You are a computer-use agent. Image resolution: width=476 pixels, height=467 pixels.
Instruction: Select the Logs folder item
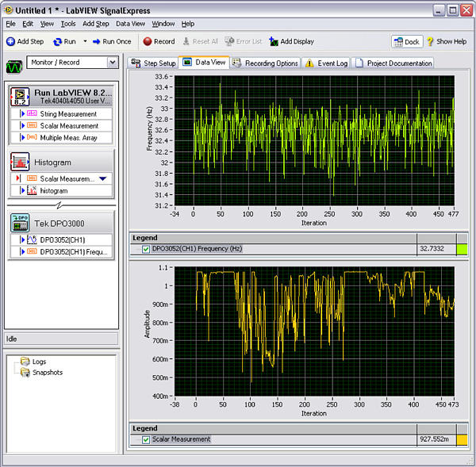39,362
